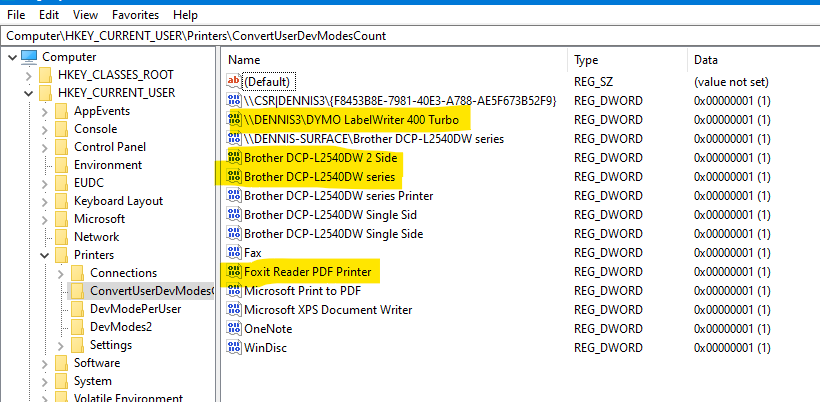Click the (Default) string value icon
Screen dimensions: 820x402
233,81
